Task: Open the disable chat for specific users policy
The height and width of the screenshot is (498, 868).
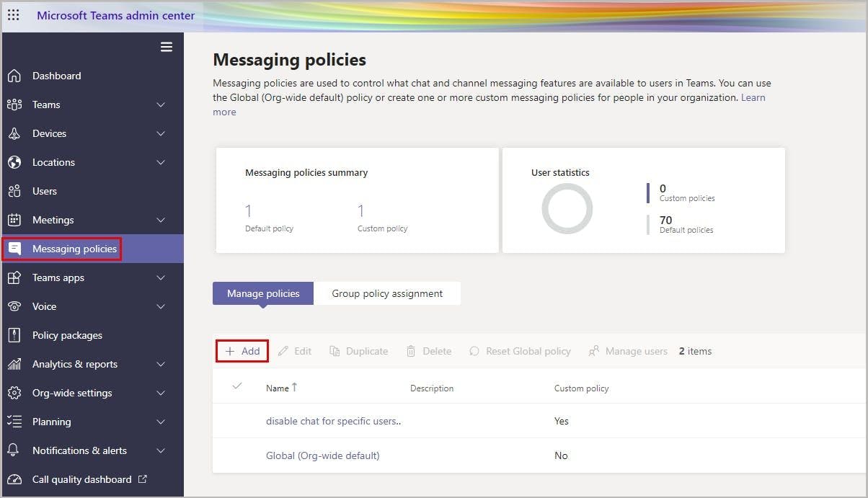Action: tap(333, 421)
